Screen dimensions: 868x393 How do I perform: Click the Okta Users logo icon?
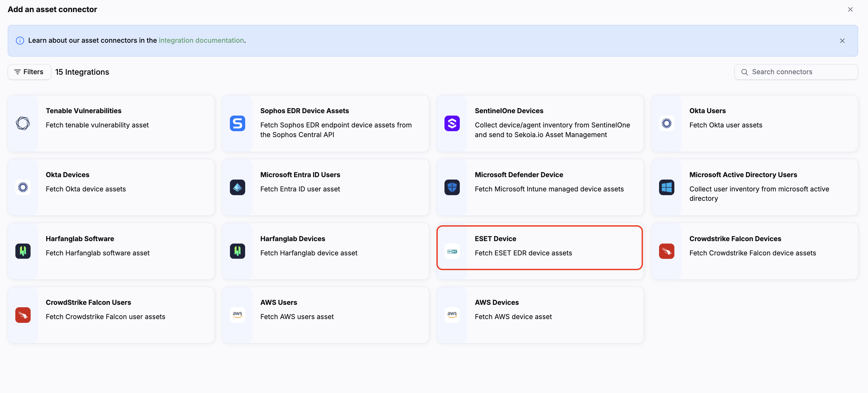point(667,123)
